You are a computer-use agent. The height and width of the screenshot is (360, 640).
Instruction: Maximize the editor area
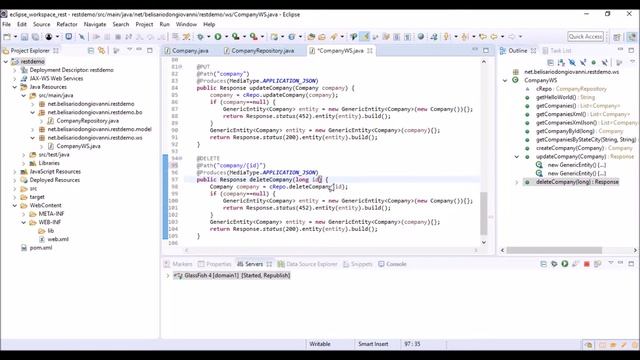pyautogui.click(x=486, y=51)
